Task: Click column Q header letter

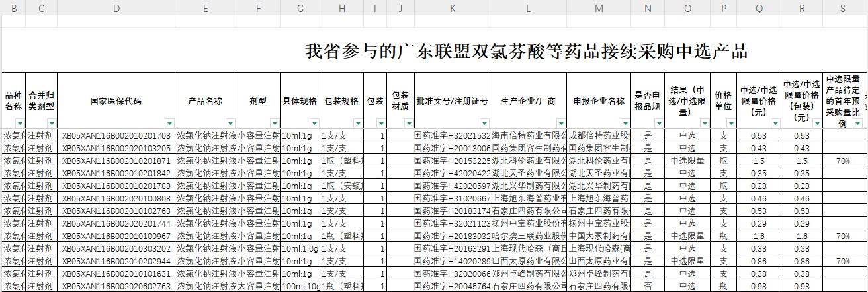Action: pyautogui.click(x=759, y=8)
